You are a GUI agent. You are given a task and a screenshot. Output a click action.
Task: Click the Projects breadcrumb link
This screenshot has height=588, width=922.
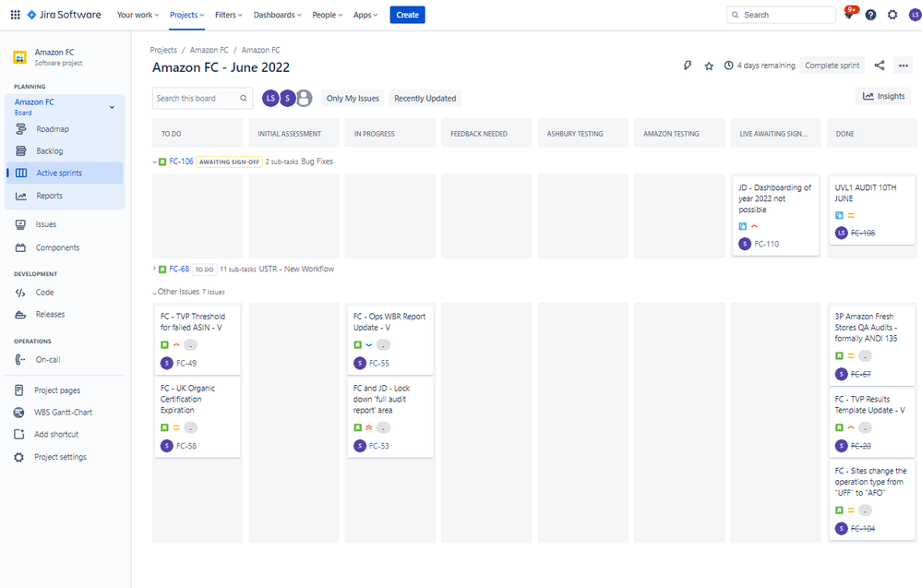click(163, 50)
